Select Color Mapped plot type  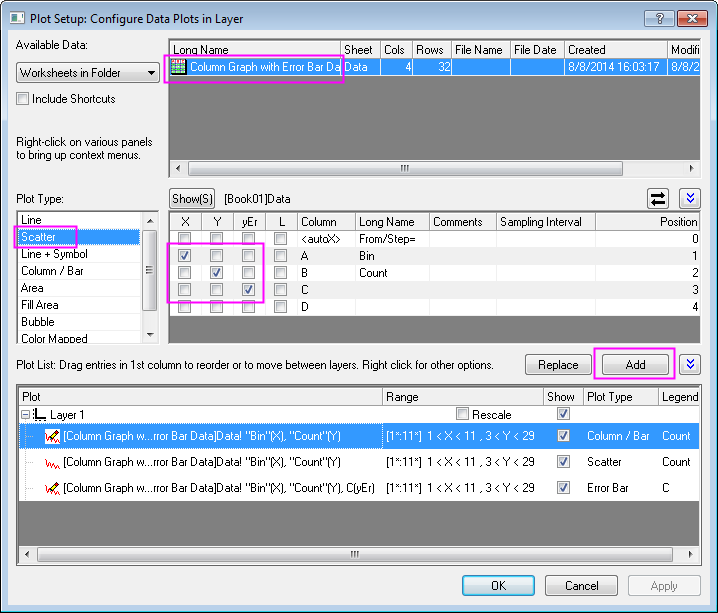[x=79, y=337]
